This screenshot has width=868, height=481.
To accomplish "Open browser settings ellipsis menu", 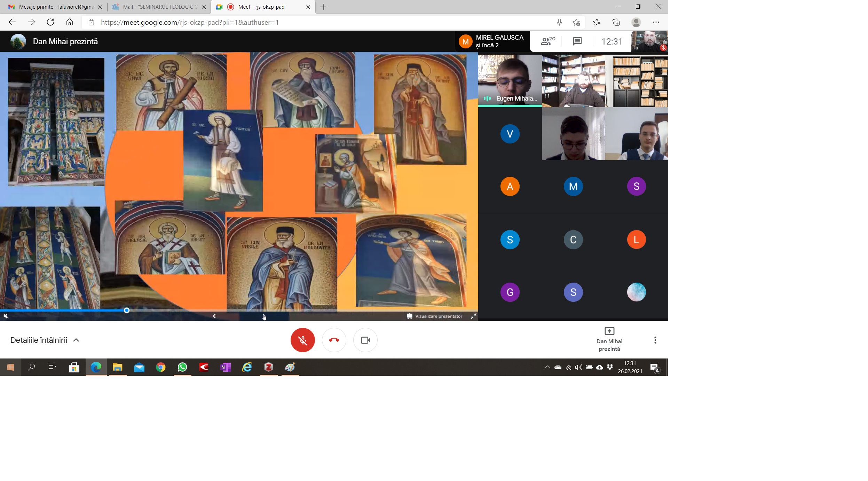I will tap(656, 22).
